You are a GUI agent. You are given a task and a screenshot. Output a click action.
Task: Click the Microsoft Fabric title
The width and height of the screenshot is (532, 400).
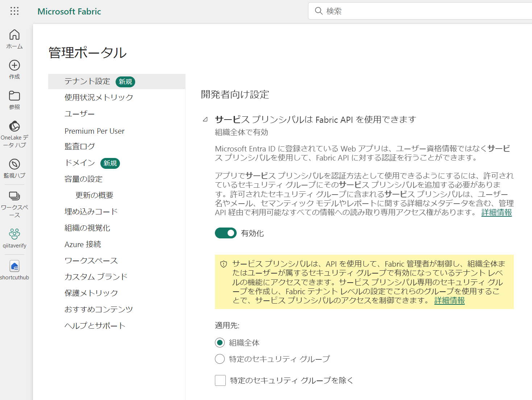click(x=69, y=12)
